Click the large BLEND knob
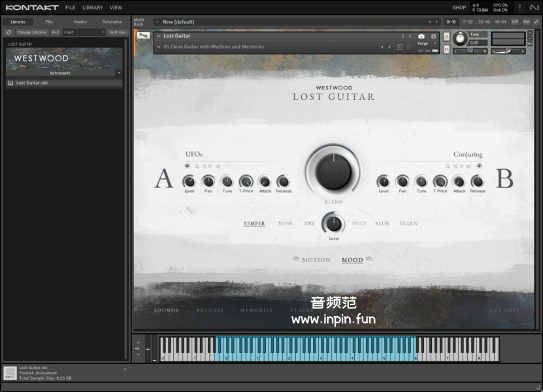This screenshot has height=392, width=543. 333,172
